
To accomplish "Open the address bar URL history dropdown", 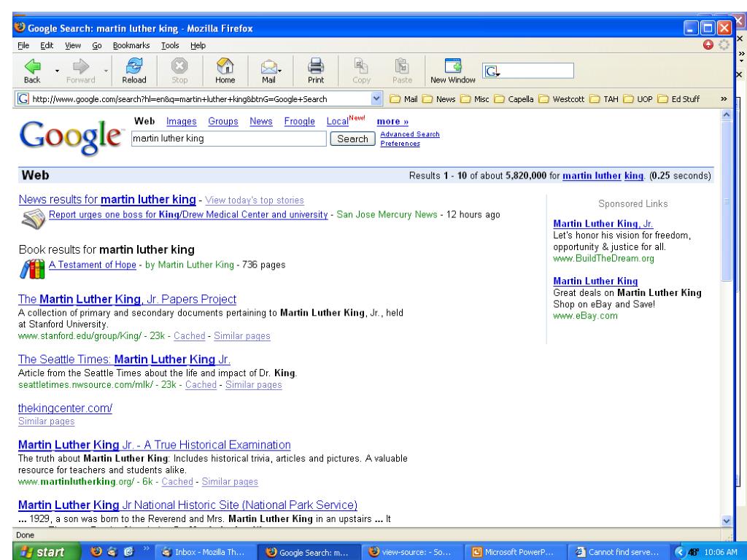I will point(376,98).
